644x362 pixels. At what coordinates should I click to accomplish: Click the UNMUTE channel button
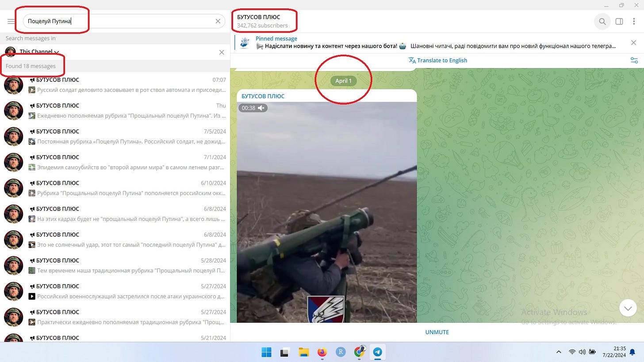(437, 332)
